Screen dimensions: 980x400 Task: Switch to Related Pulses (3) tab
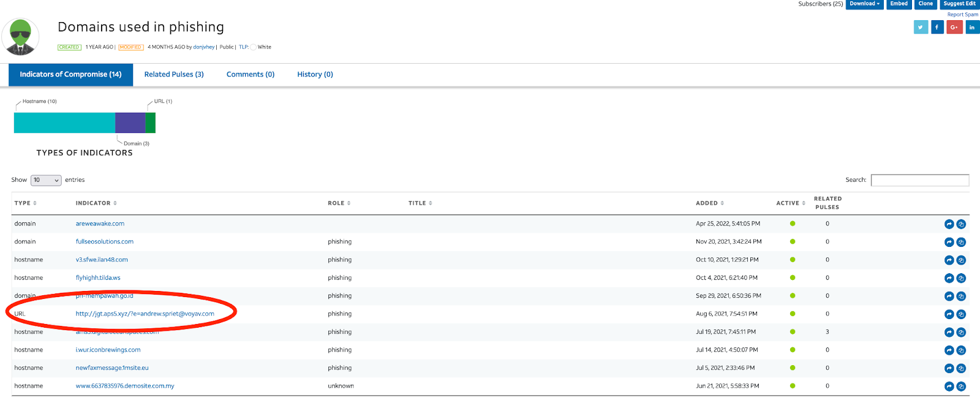pos(174,75)
